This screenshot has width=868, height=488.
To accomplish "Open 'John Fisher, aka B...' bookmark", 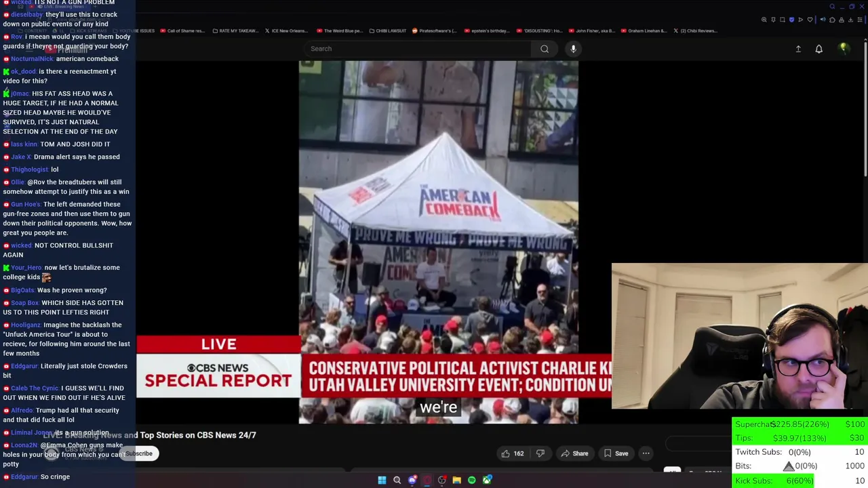I will [592, 30].
